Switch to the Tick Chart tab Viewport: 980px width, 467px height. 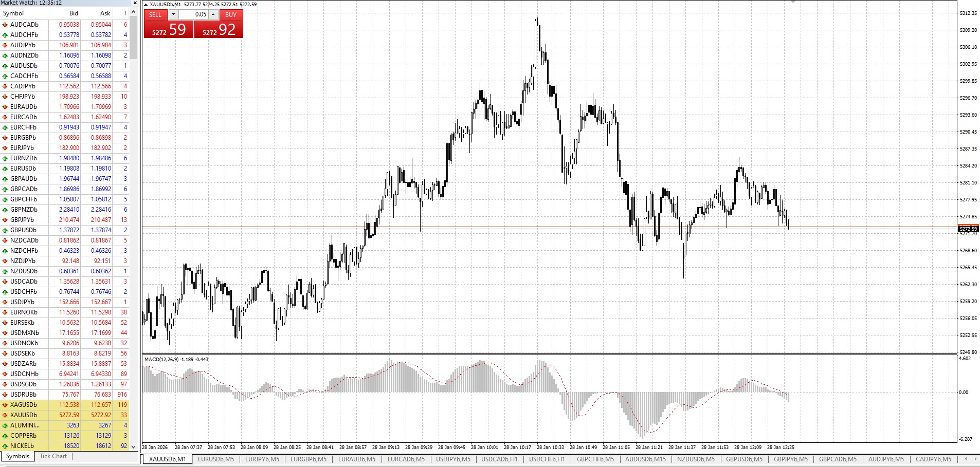[x=53, y=456]
